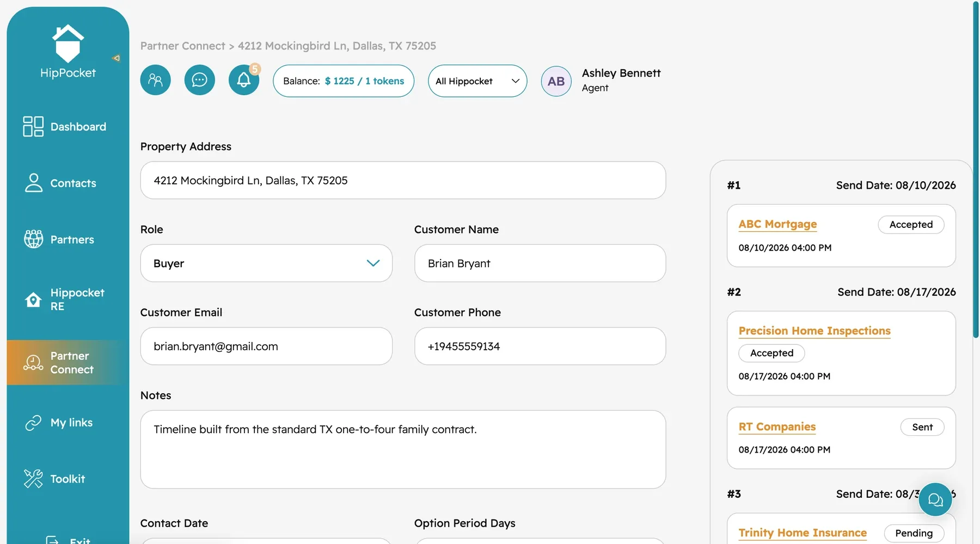
Task: Click the Partners globe icon
Action: (x=33, y=239)
